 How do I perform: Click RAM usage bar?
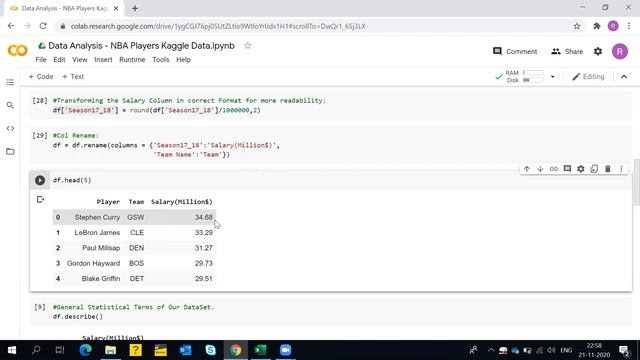pyautogui.click(x=533, y=73)
